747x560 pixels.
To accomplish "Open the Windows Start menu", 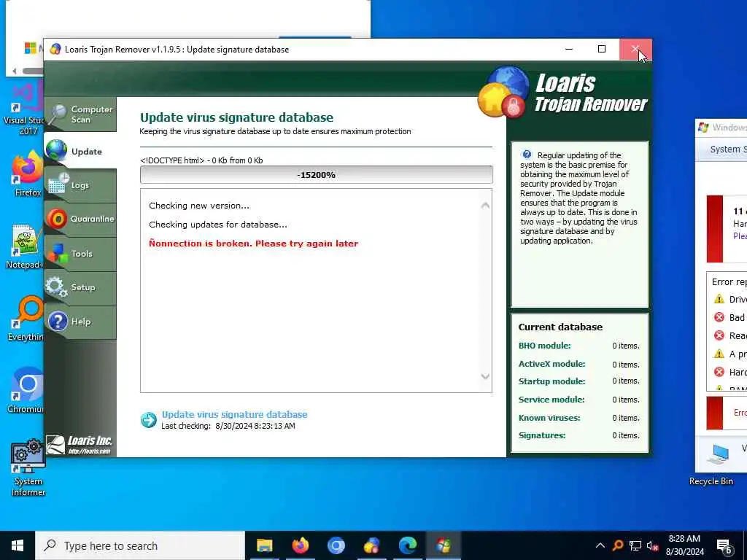I will (18, 545).
